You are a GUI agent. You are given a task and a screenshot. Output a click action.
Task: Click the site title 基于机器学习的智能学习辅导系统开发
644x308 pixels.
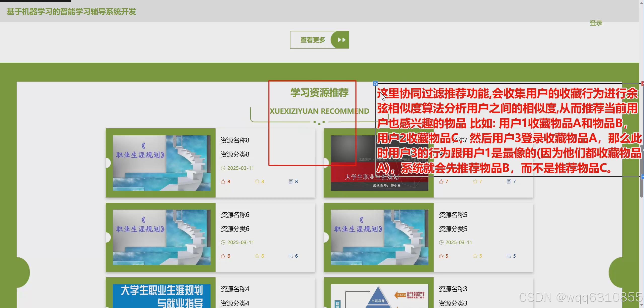tap(71, 12)
